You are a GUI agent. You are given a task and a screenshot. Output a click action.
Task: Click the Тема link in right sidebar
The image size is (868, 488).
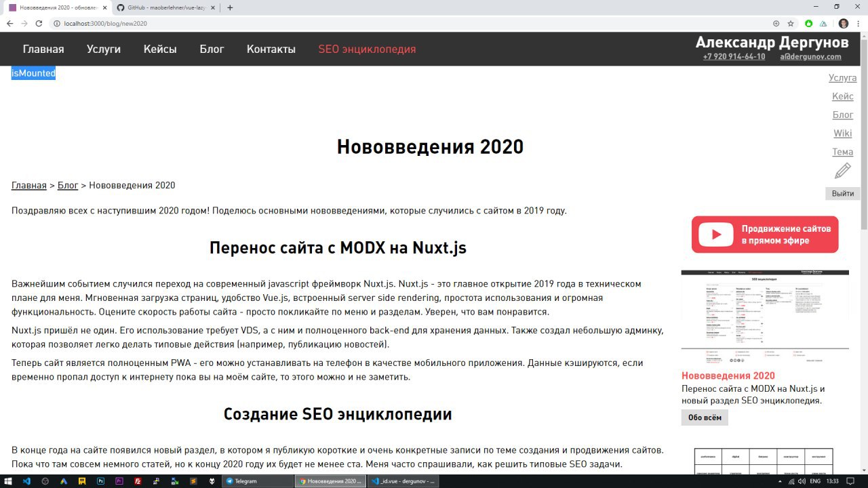pyautogui.click(x=843, y=152)
